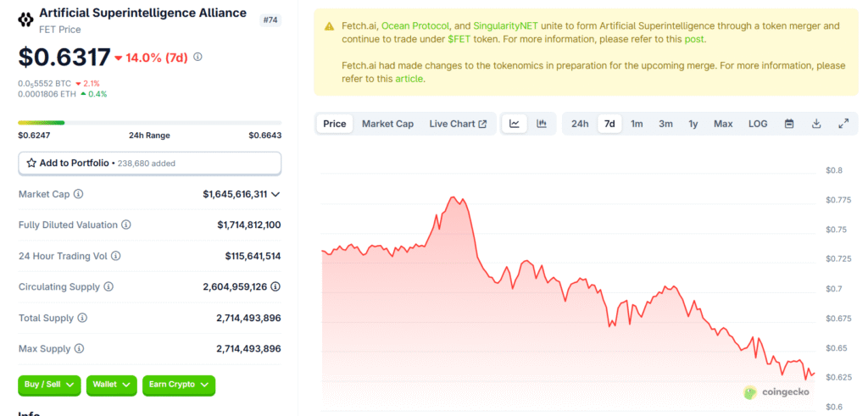Click the $0.6317 price text
The image size is (868, 416).
click(x=64, y=57)
